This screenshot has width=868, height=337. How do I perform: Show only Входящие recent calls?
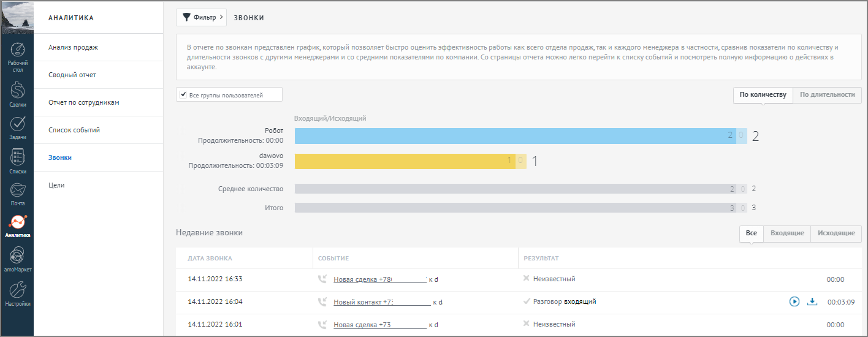coord(787,233)
